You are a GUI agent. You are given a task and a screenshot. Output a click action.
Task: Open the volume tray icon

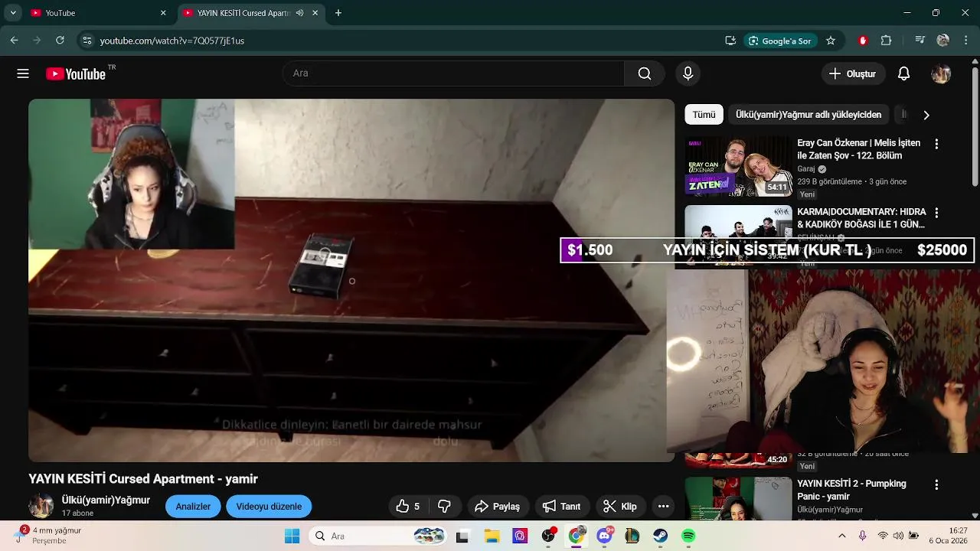(x=898, y=536)
